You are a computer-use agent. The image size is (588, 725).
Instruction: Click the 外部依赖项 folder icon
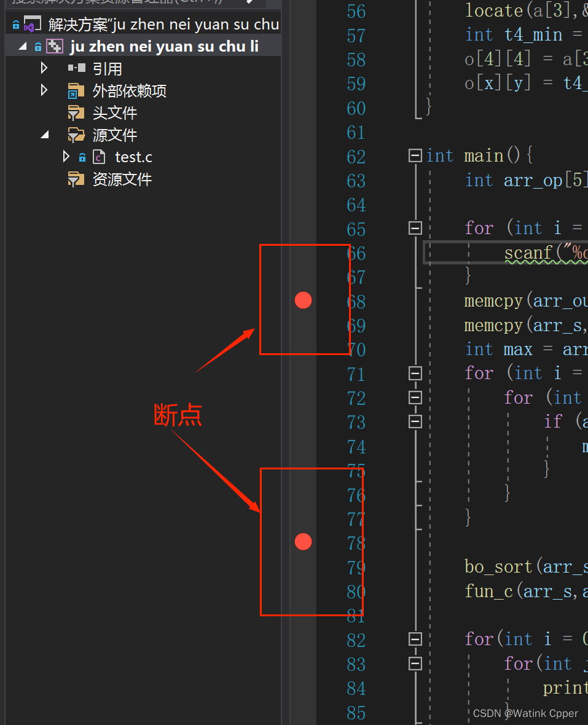pyautogui.click(x=76, y=91)
